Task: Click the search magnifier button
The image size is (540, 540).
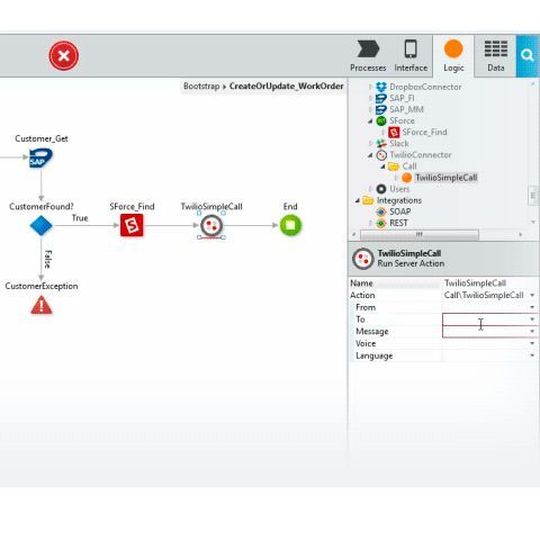Action: click(x=528, y=55)
